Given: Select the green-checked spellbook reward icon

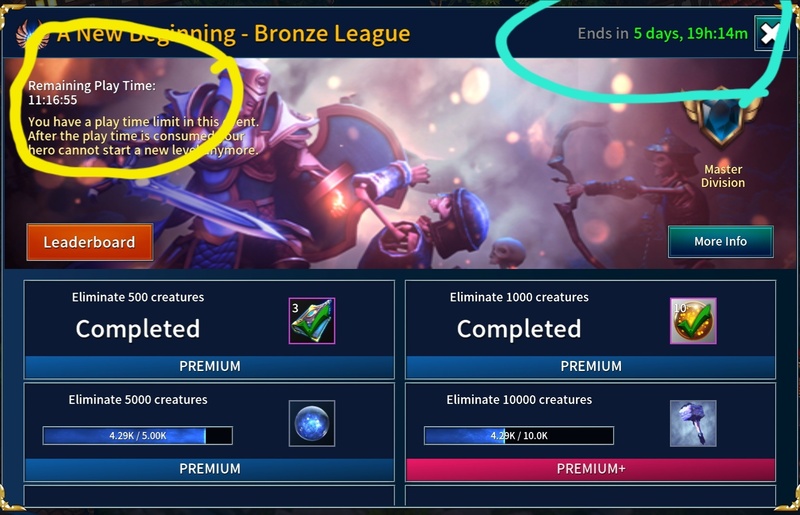Looking at the screenshot, I should click(x=312, y=321).
